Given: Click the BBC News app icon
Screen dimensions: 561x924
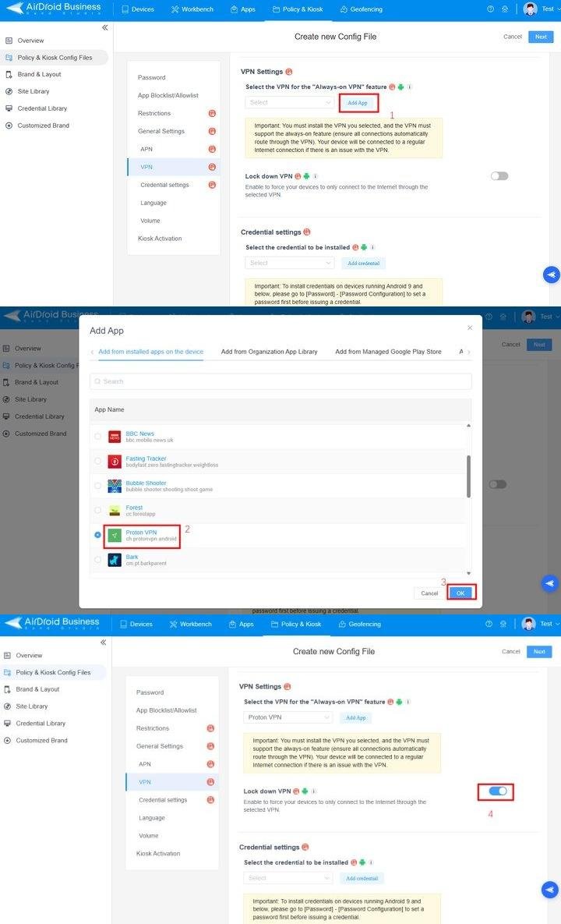Looking at the screenshot, I should pos(115,437).
